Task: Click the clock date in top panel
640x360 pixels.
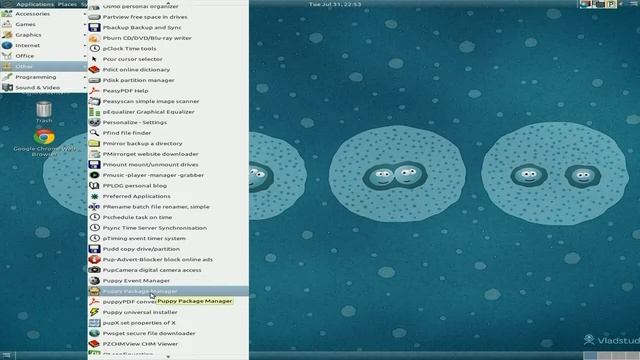Action: (x=335, y=4)
